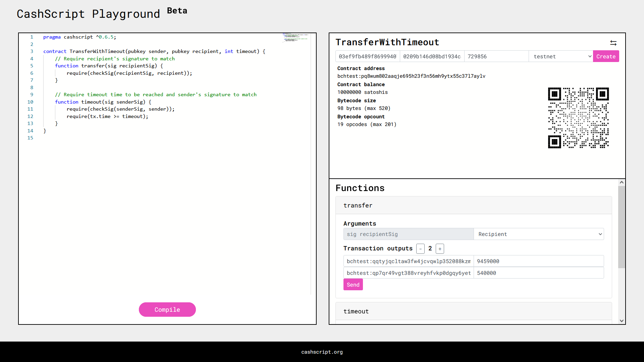Select the timeout function header

(x=474, y=311)
